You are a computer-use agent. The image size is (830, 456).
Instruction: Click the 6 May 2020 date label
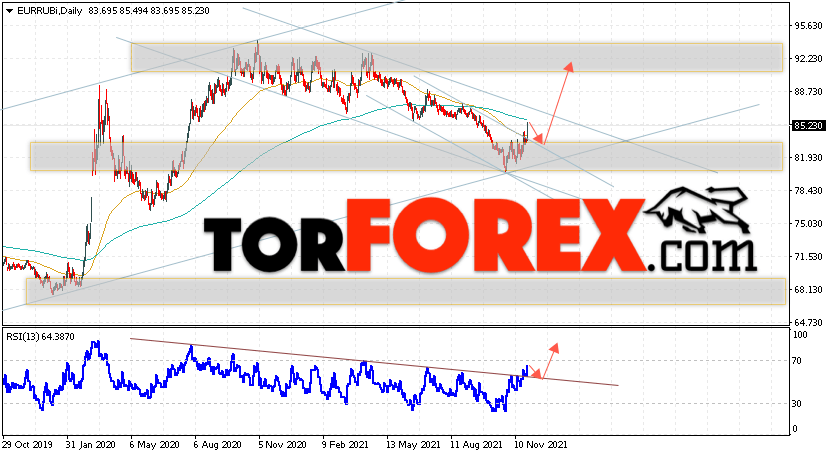pyautogui.click(x=153, y=444)
